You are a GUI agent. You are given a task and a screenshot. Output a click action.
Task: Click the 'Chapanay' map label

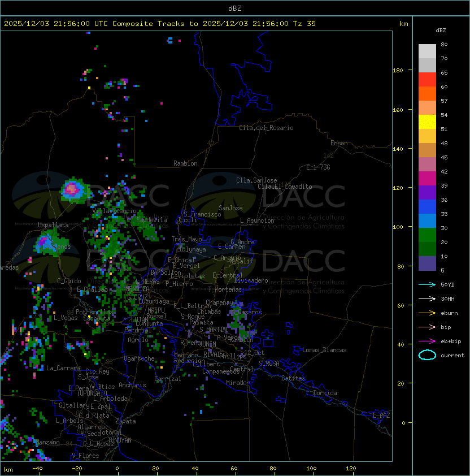tap(220, 302)
